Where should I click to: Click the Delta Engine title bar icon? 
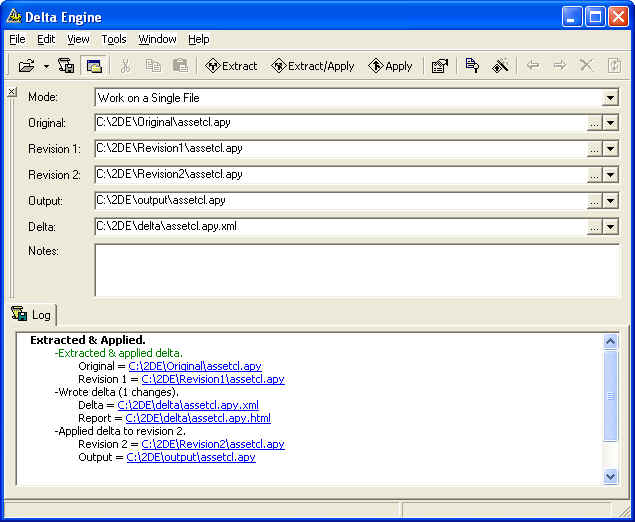click(14, 16)
